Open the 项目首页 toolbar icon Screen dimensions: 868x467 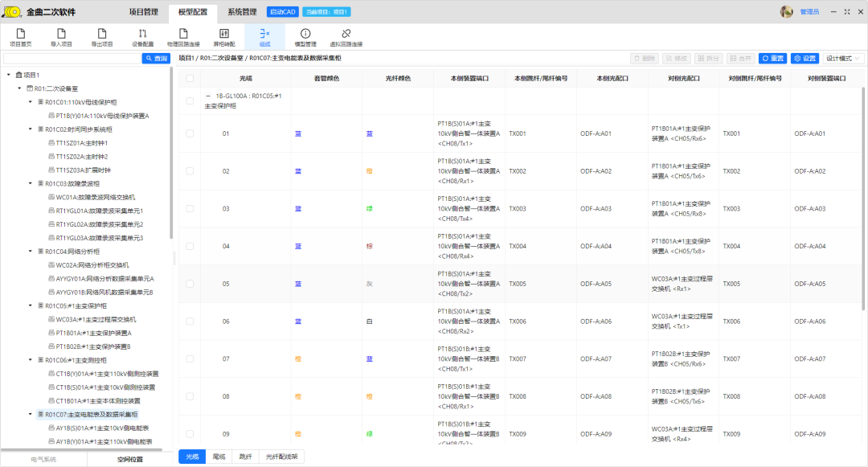(x=20, y=37)
